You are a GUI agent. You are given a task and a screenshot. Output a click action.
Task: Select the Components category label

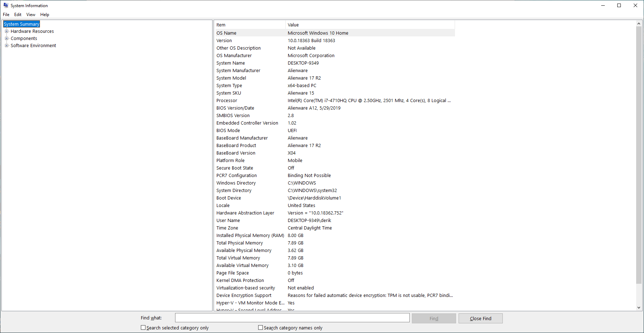click(x=24, y=38)
